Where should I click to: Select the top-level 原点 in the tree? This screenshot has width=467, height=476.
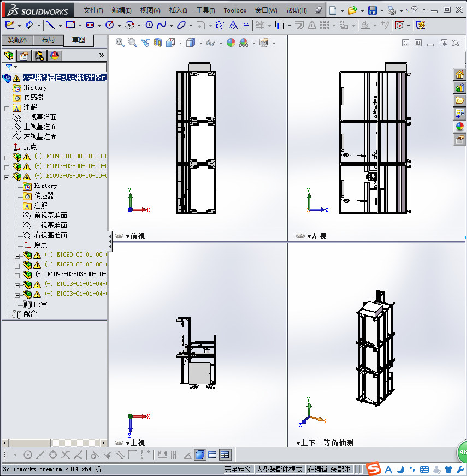tap(30, 147)
